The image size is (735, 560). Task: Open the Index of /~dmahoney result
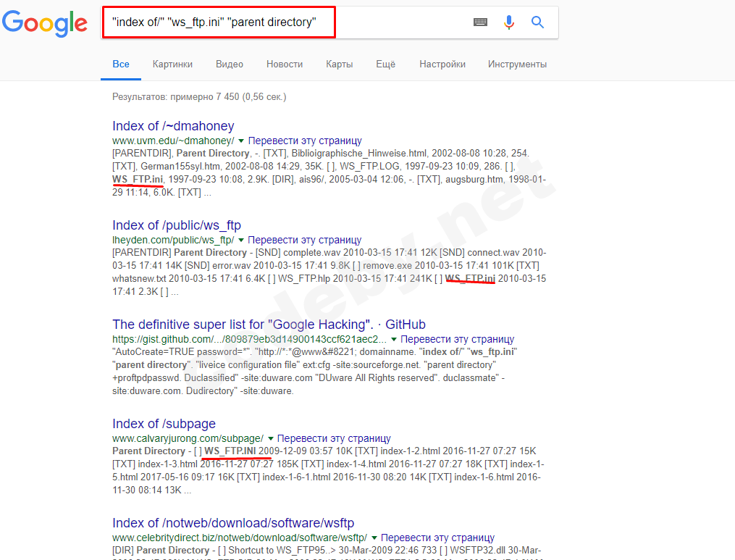pyautogui.click(x=173, y=126)
